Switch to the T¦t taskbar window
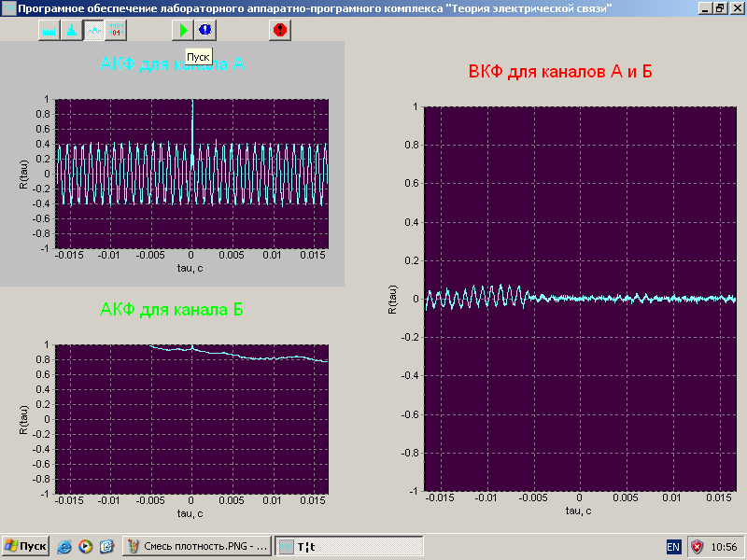 click(349, 546)
